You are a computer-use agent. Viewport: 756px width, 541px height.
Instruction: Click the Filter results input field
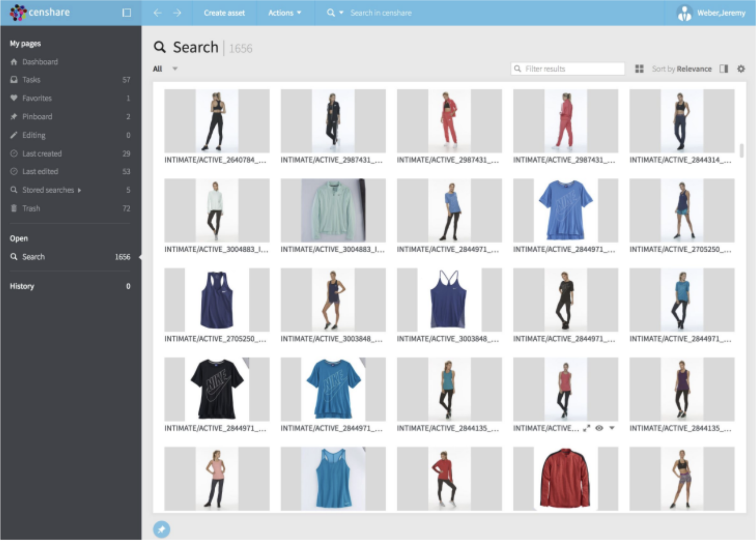pyautogui.click(x=568, y=69)
